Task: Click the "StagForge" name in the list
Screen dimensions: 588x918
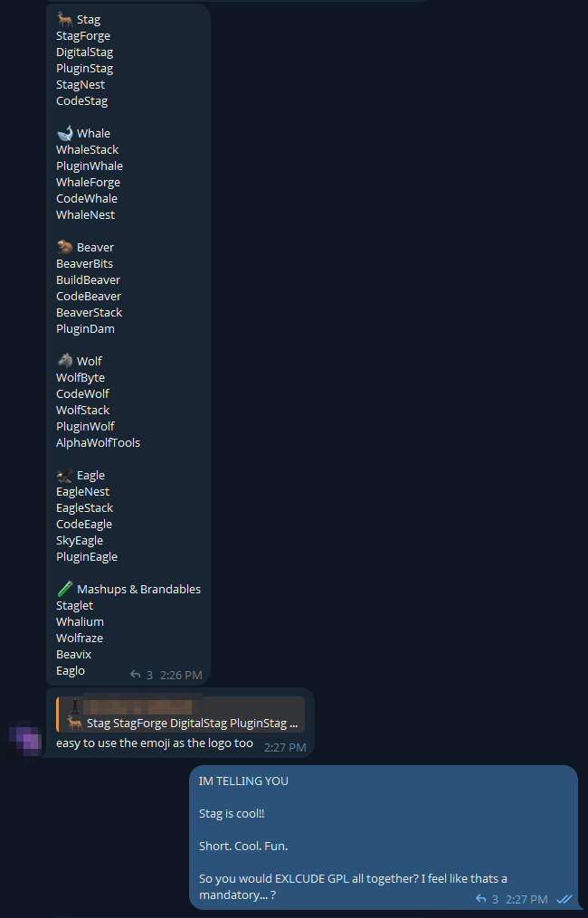Action: 83,35
